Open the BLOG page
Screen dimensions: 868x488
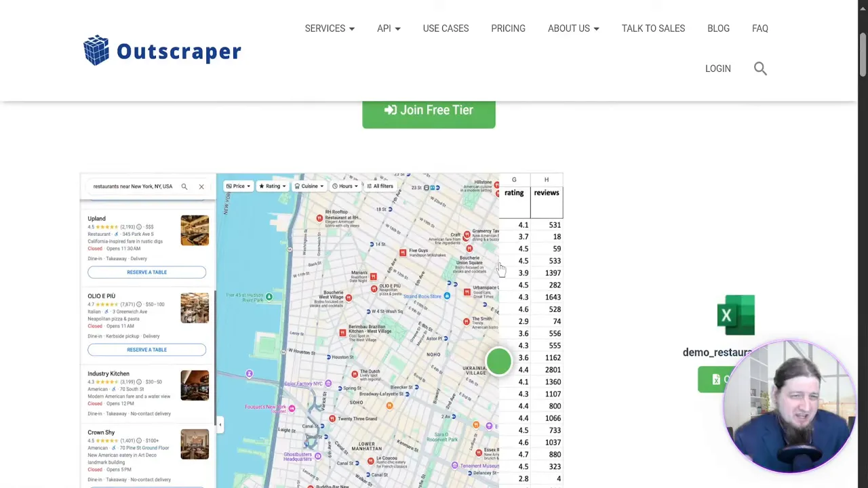point(718,28)
